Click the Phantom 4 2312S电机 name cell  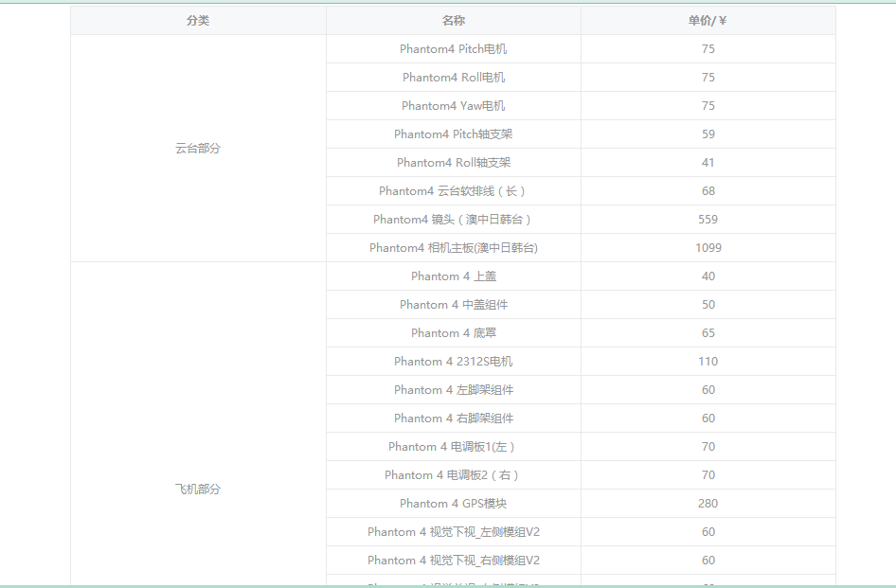point(453,361)
